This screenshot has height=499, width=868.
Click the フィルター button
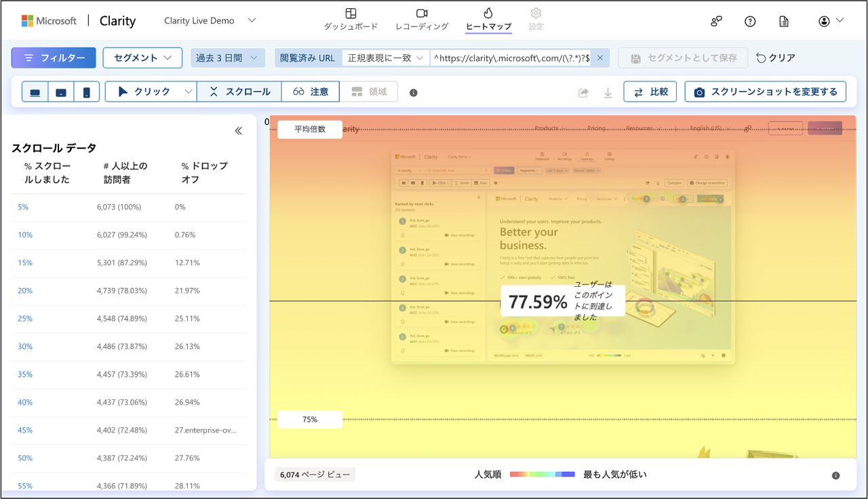[54, 58]
